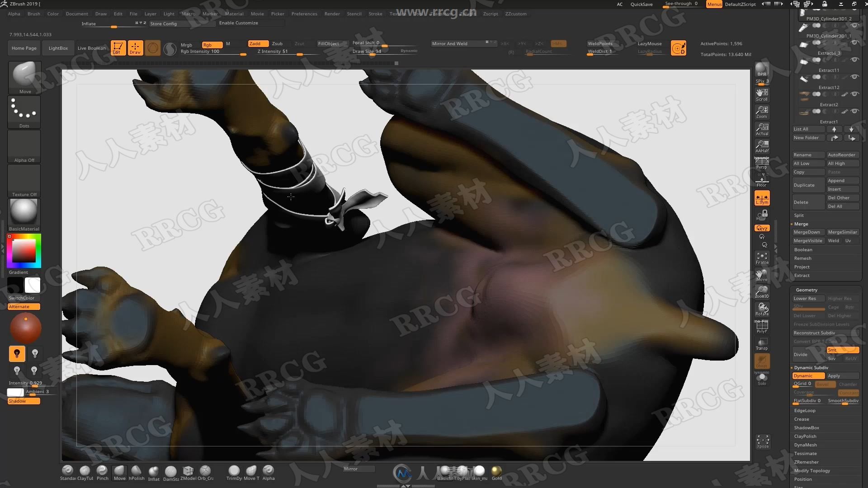Enable Live Boolean mode

point(91,47)
